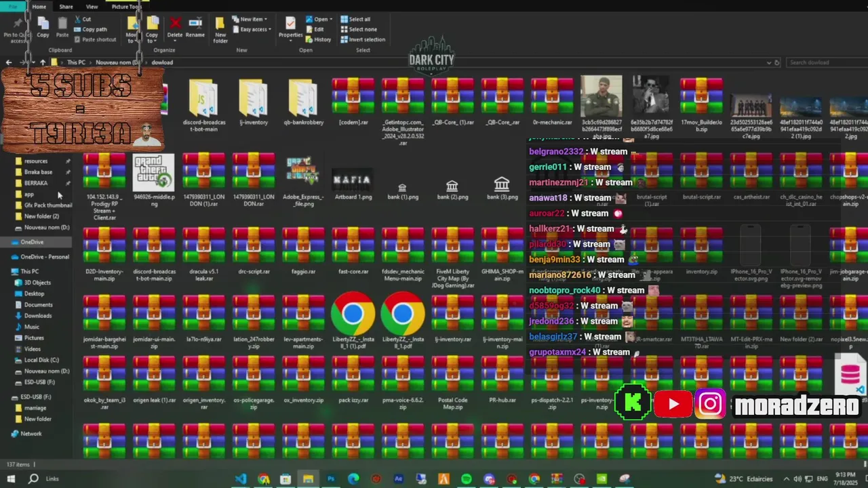The height and width of the screenshot is (488, 868).
Task: Click the Back navigation arrow
Action: (x=9, y=62)
